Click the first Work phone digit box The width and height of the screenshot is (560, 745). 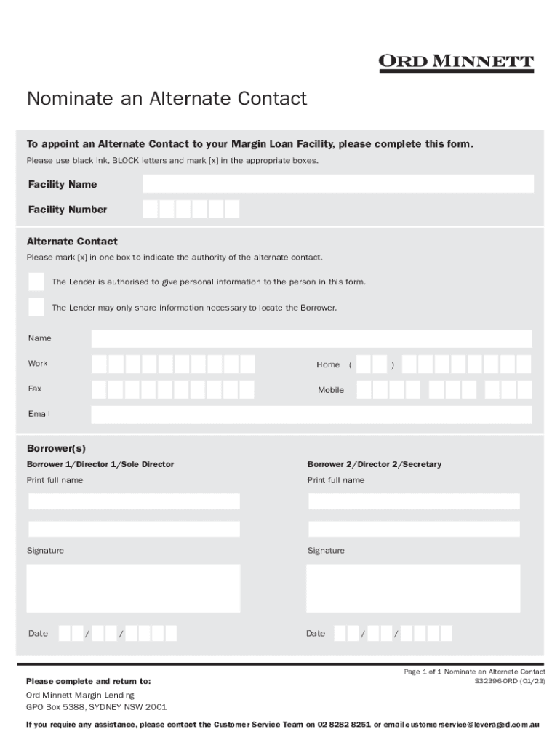pyautogui.click(x=100, y=364)
